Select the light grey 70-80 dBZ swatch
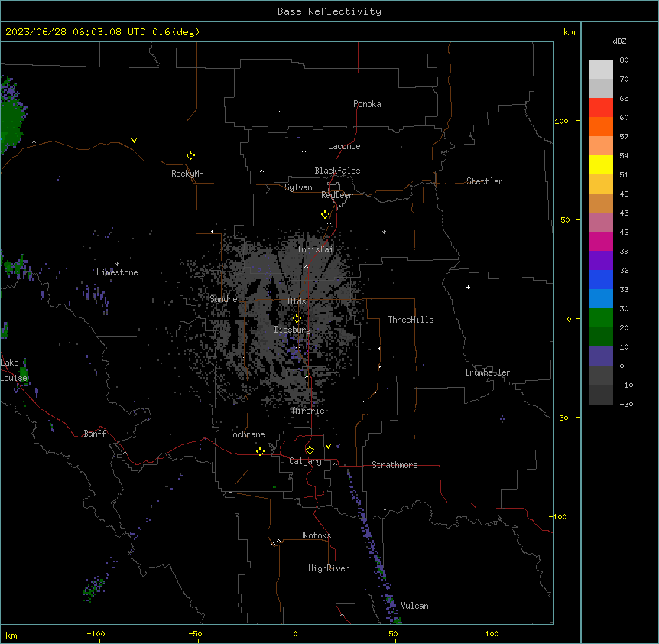Screen dimensions: 659x644 601,70
